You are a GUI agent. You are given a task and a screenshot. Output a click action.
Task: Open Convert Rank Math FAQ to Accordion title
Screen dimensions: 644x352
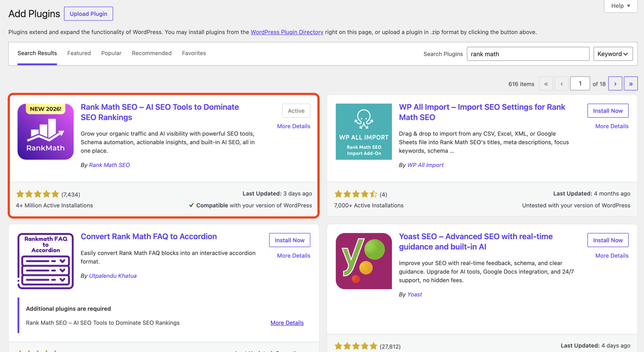149,236
